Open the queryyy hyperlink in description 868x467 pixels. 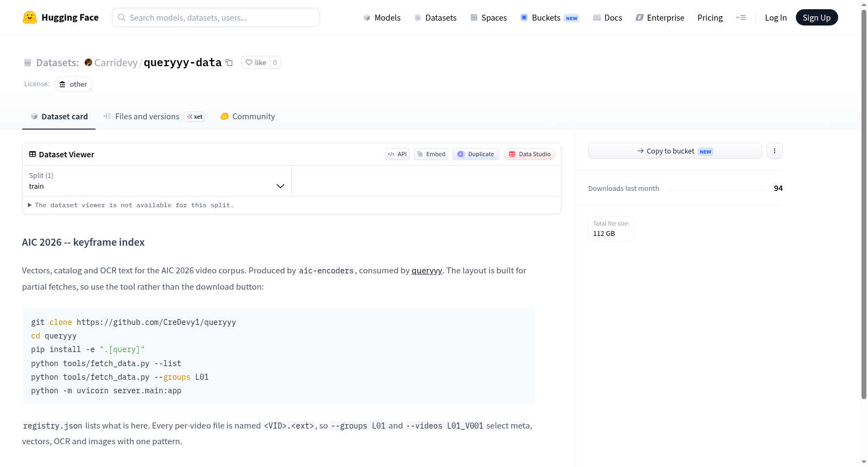coord(427,271)
